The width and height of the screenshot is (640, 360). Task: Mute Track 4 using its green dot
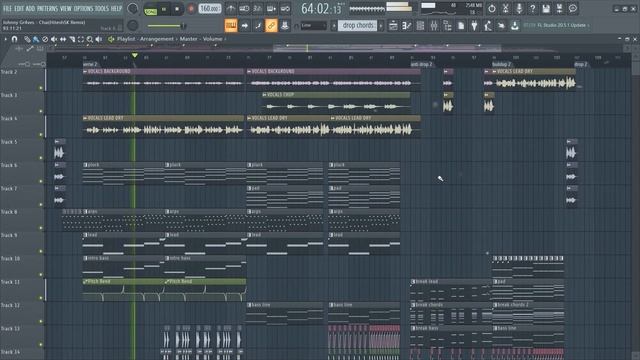(x=41, y=134)
